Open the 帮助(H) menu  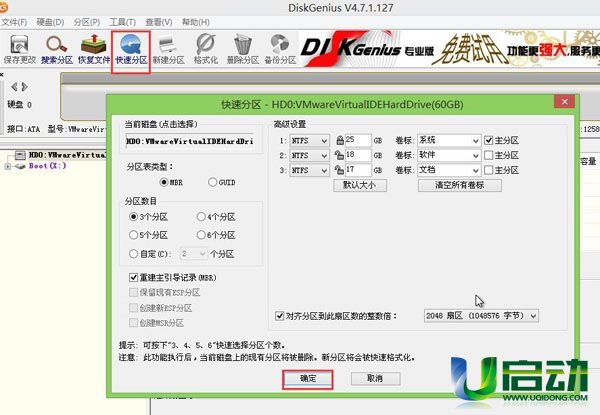click(196, 22)
